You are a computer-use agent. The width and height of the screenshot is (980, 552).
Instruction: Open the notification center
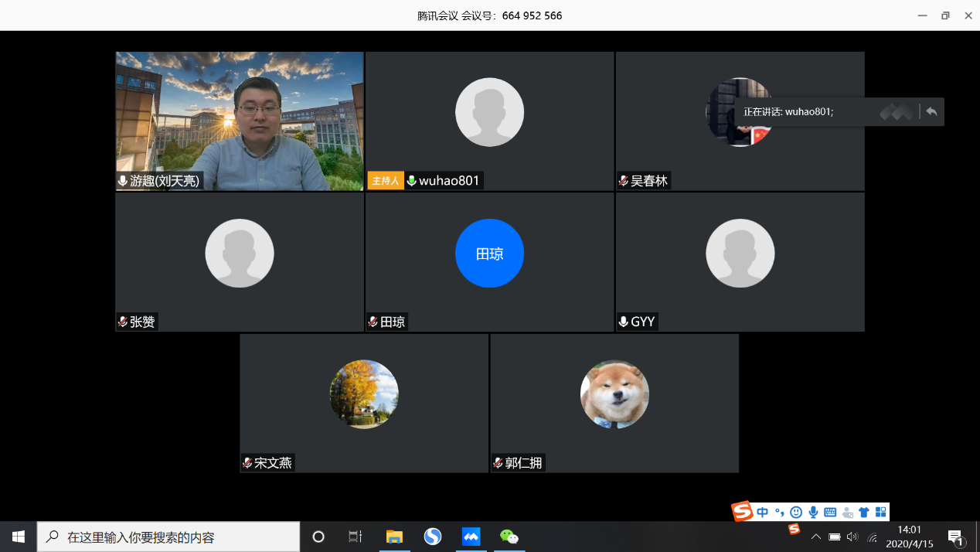[x=955, y=537]
